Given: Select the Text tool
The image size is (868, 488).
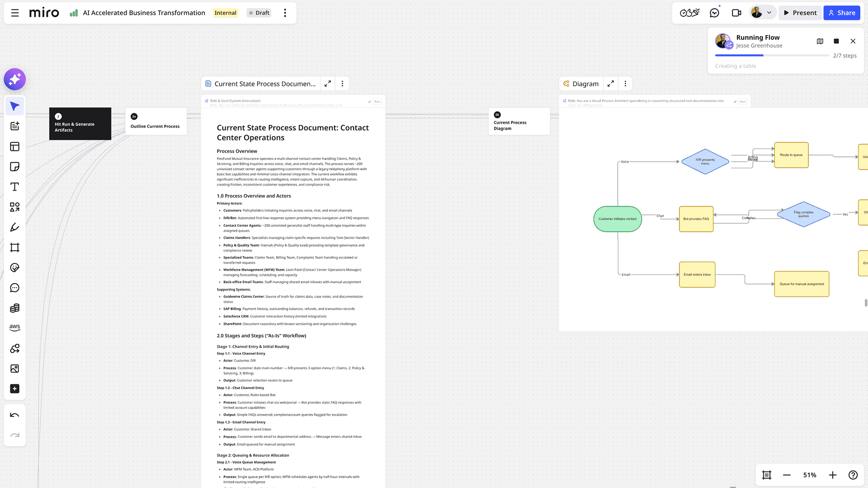Looking at the screenshot, I should click(x=14, y=187).
